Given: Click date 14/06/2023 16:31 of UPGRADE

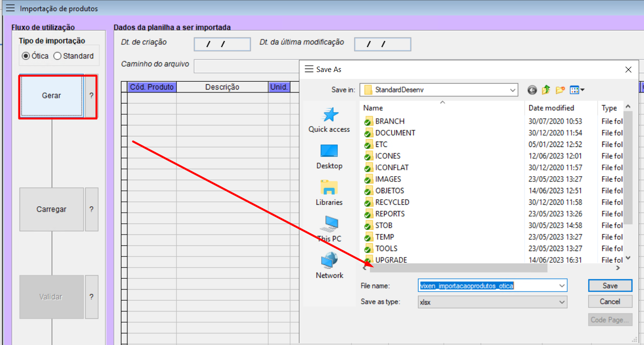Looking at the screenshot, I should pyautogui.click(x=555, y=260).
